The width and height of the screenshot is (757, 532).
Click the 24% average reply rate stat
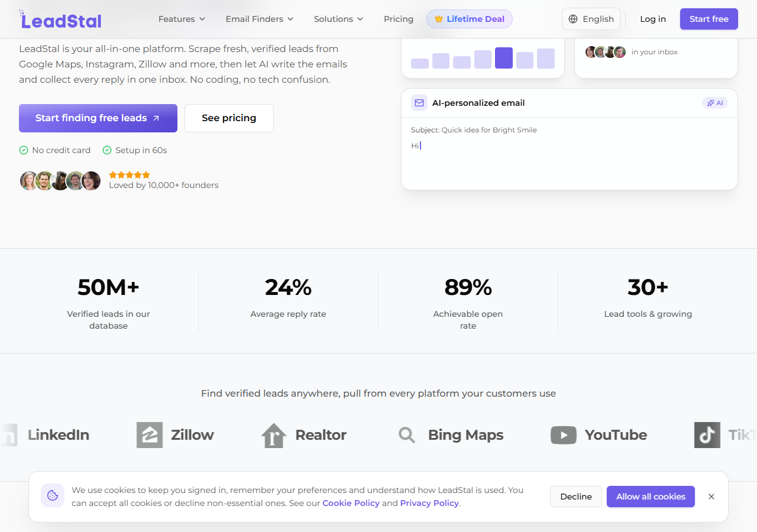(288, 297)
